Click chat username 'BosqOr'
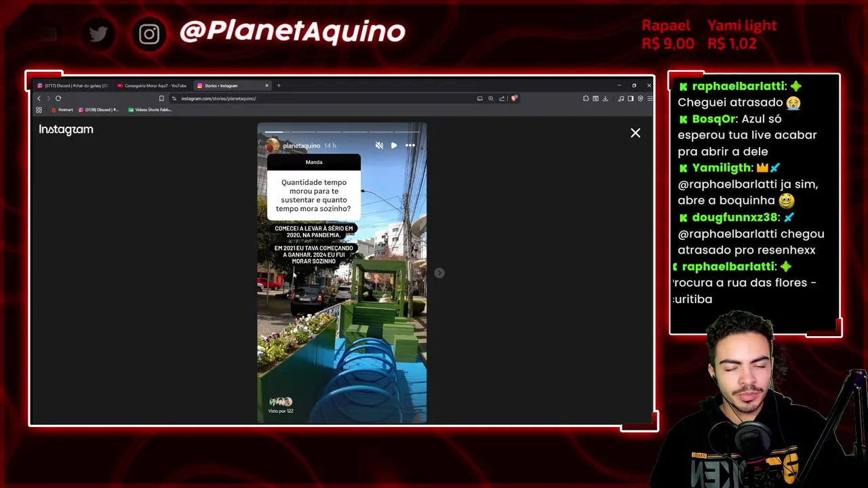Image resolution: width=868 pixels, height=488 pixels. pos(714,119)
